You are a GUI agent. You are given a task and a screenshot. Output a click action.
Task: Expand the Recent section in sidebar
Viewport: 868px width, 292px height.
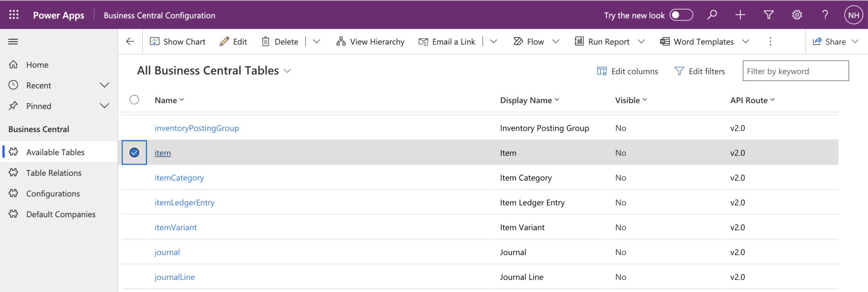tap(104, 85)
